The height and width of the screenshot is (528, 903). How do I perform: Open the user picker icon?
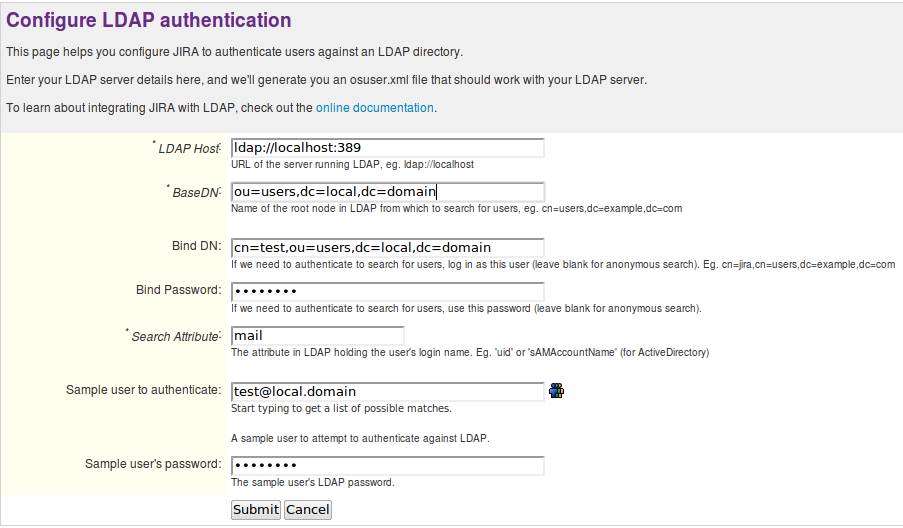pyautogui.click(x=557, y=391)
